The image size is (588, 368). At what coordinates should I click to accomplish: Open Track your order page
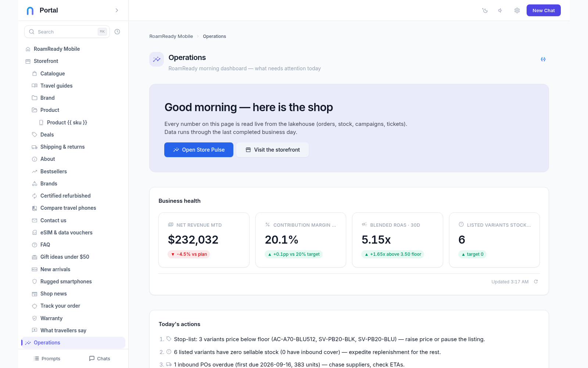coord(77,306)
